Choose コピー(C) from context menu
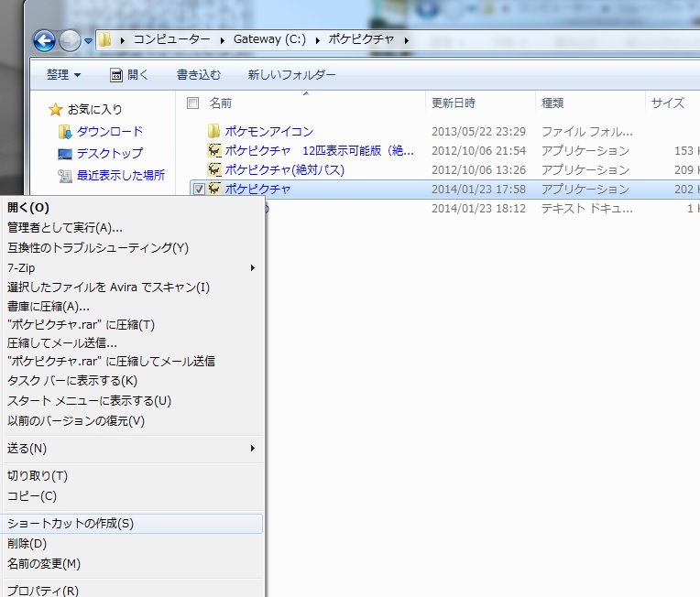This screenshot has width=700, height=597. [x=133, y=496]
